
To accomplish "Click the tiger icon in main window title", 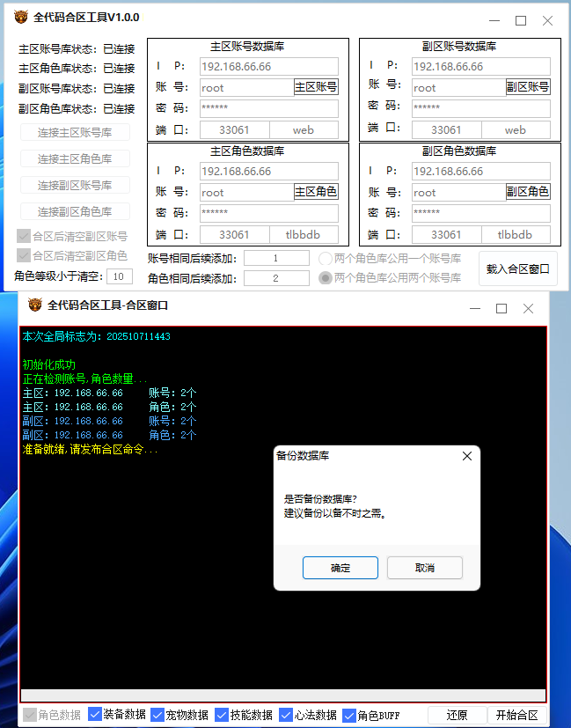I will tap(20, 18).
